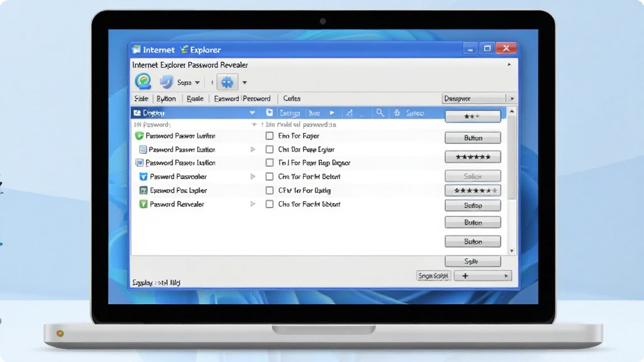The image size is (644, 362).
Task: Click the magnifier search icon in the blue header
Action: pos(380,112)
